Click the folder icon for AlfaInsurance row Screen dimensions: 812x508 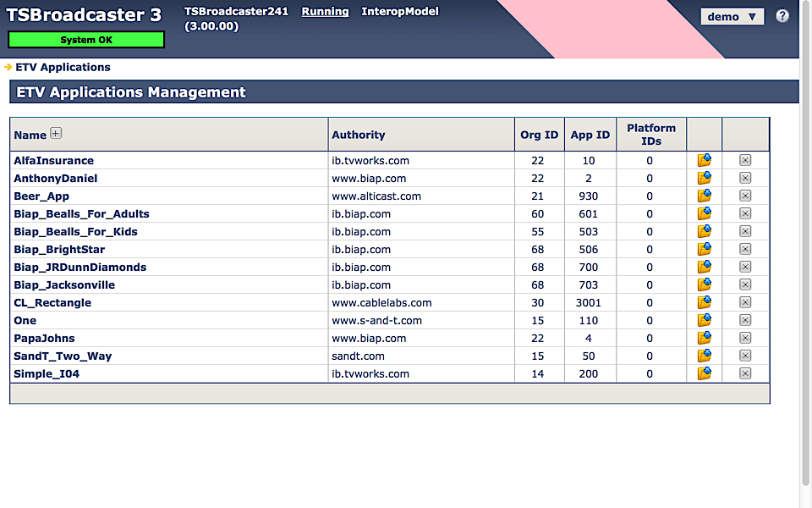(x=704, y=160)
